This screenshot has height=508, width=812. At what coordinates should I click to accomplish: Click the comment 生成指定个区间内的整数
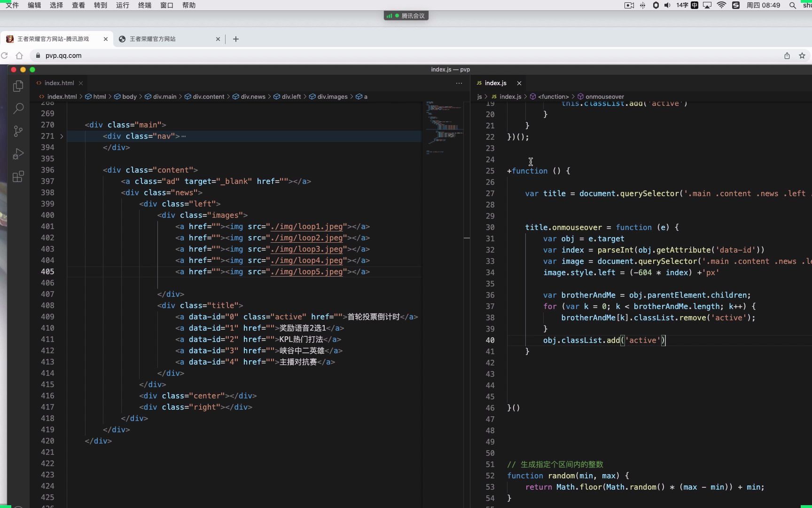click(x=562, y=465)
